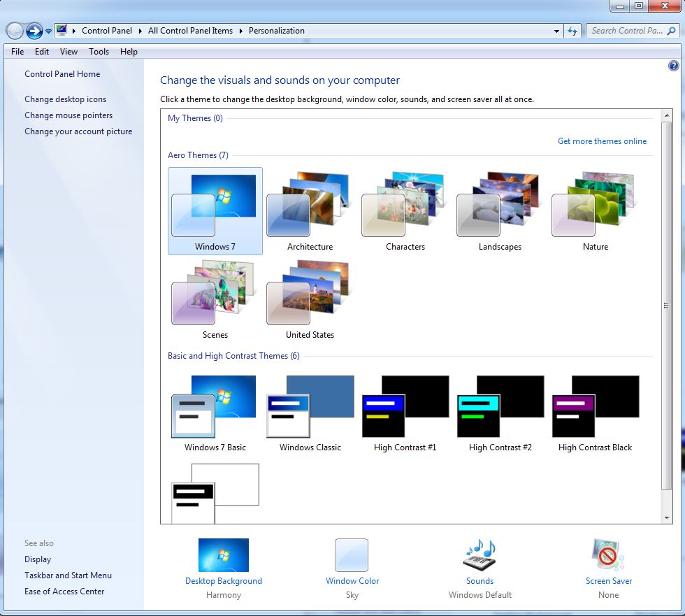This screenshot has height=616, width=685.
Task: Click the Sounds link
Action: click(480, 580)
